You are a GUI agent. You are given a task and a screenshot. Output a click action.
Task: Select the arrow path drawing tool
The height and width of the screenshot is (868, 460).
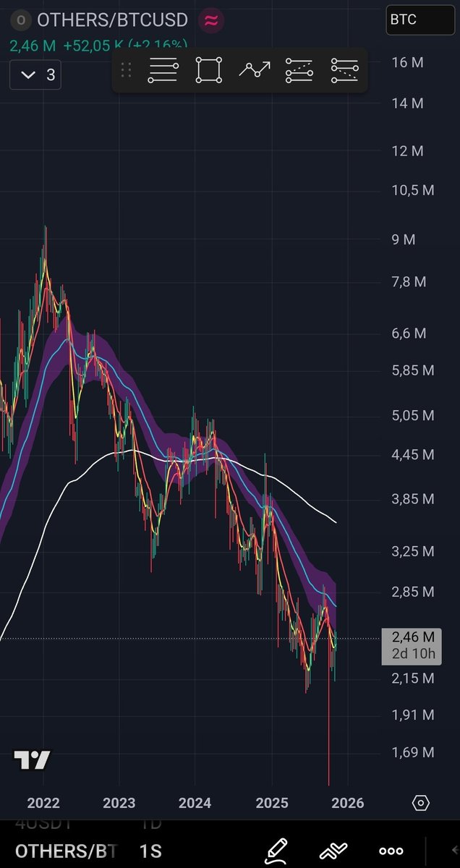point(255,70)
